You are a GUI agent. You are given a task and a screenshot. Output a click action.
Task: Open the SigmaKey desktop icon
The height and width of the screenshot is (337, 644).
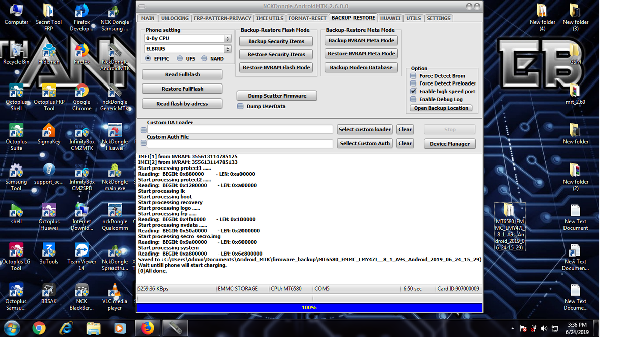49,134
